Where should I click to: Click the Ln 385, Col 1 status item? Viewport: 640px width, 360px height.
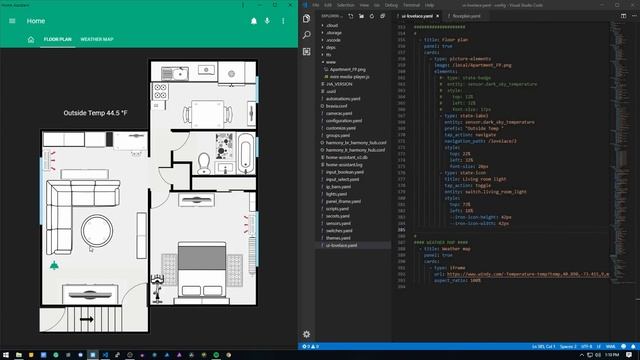point(543,347)
